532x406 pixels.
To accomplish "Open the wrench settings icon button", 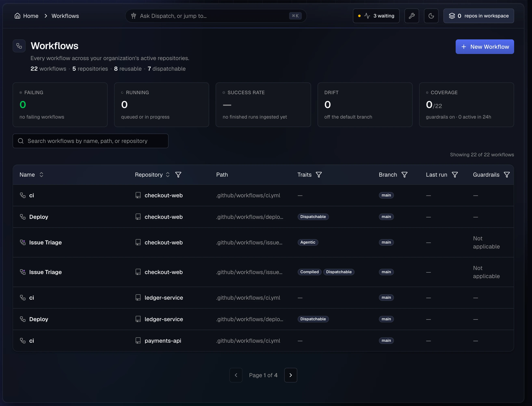I will pos(412,16).
